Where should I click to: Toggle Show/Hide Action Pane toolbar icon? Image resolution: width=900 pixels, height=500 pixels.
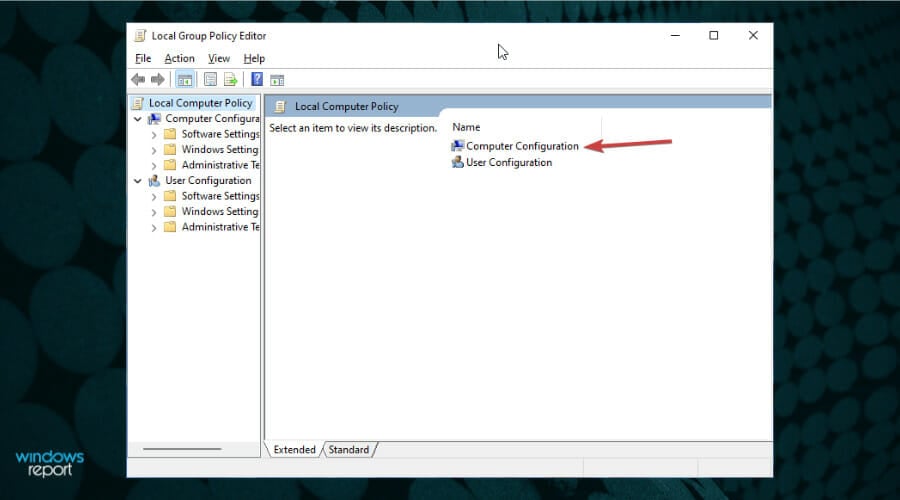pyautogui.click(x=277, y=80)
